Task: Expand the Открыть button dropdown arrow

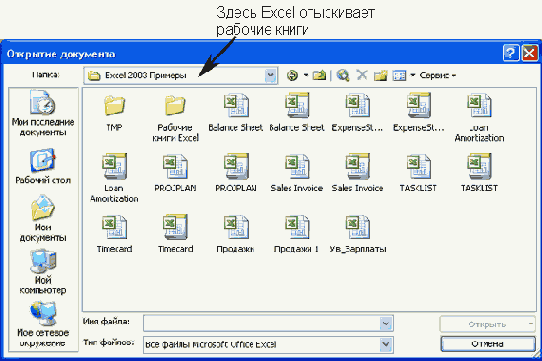Action: pyautogui.click(x=531, y=324)
